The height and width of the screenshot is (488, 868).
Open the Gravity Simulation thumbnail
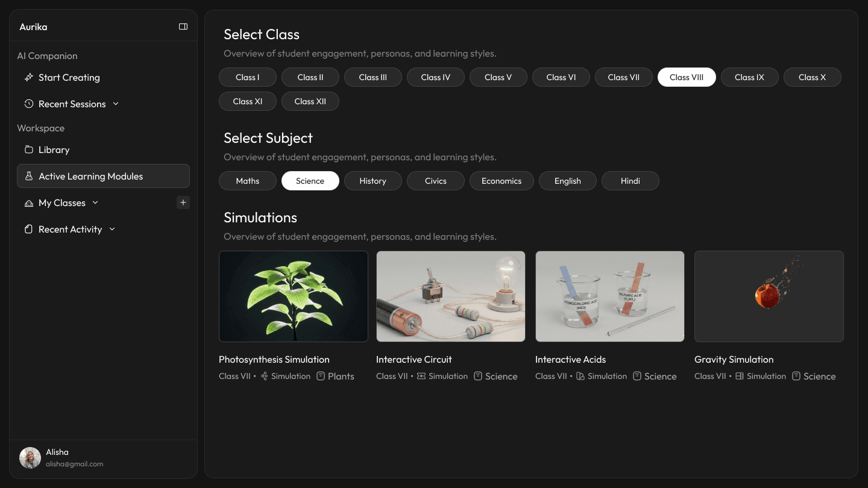(x=769, y=296)
